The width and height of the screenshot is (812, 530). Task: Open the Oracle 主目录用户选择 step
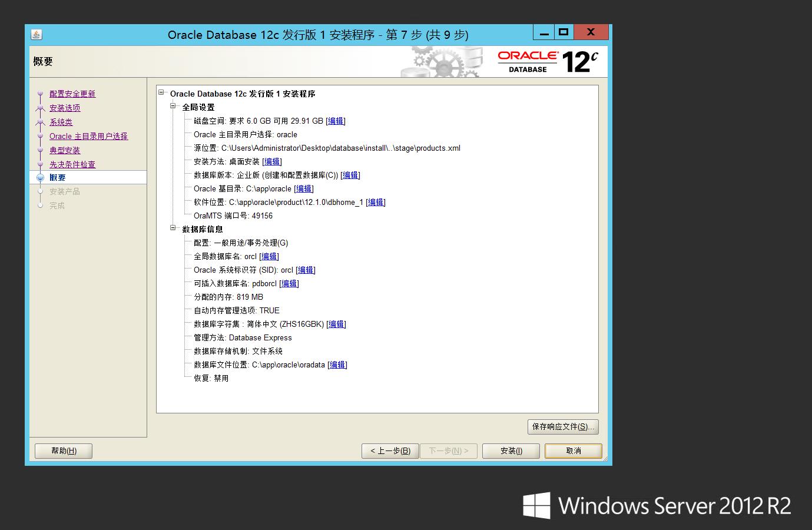tap(88, 136)
